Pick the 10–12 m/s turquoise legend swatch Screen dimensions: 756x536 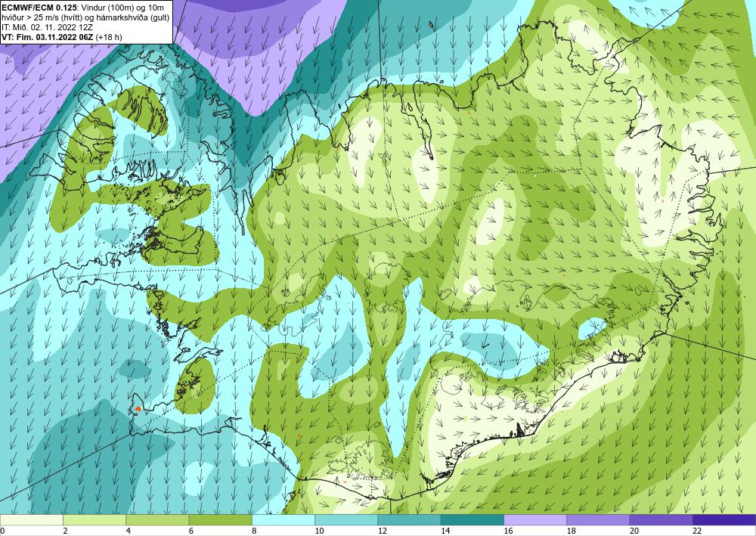(346, 520)
